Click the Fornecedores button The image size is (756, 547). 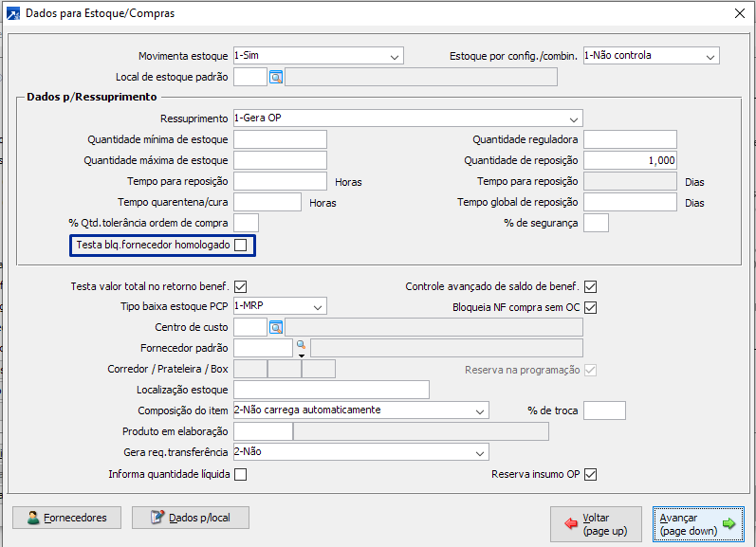[x=67, y=518]
